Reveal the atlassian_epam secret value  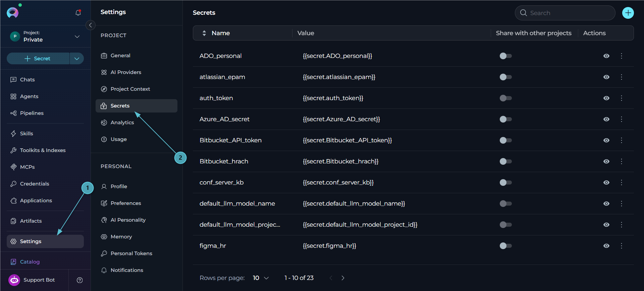[606, 77]
